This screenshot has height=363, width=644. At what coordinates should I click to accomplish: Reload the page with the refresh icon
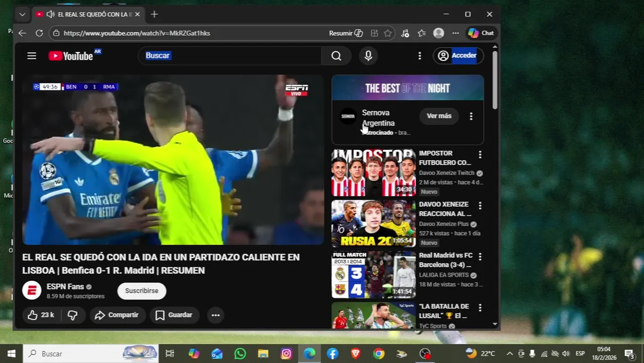(39, 33)
